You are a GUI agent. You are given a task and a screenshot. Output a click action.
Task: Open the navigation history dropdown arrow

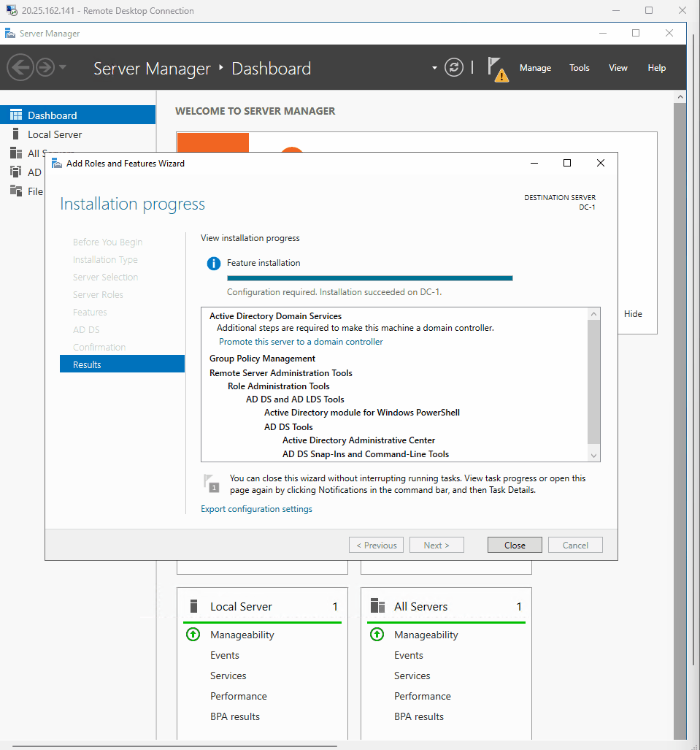click(x=63, y=67)
